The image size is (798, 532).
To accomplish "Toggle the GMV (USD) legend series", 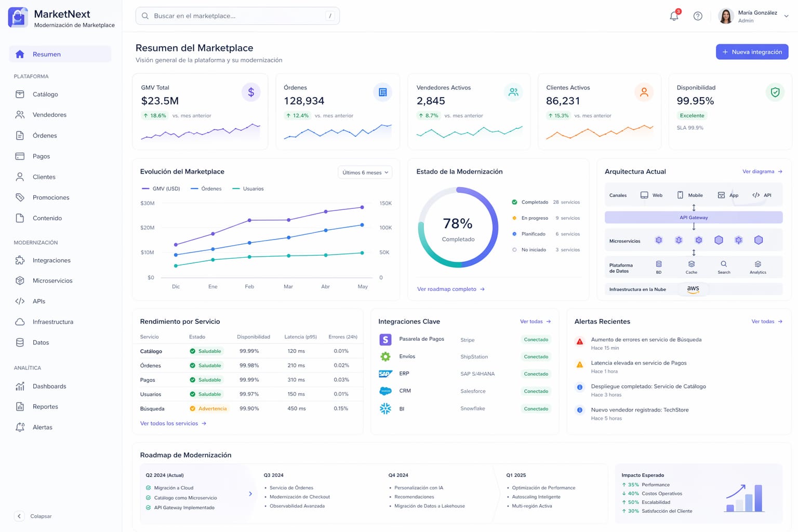I will [161, 189].
